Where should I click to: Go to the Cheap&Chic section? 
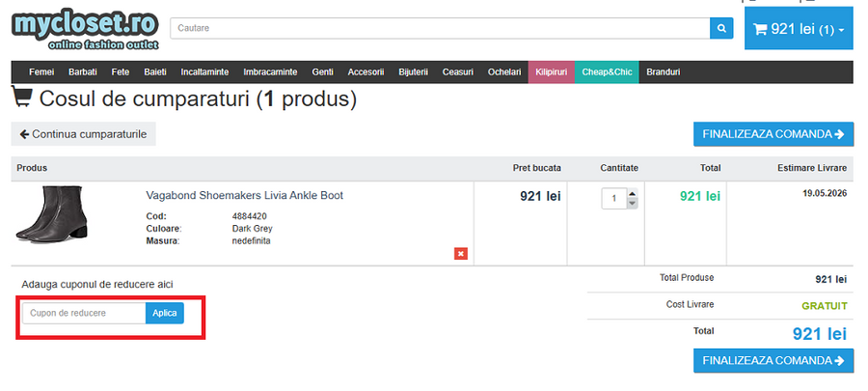[607, 72]
